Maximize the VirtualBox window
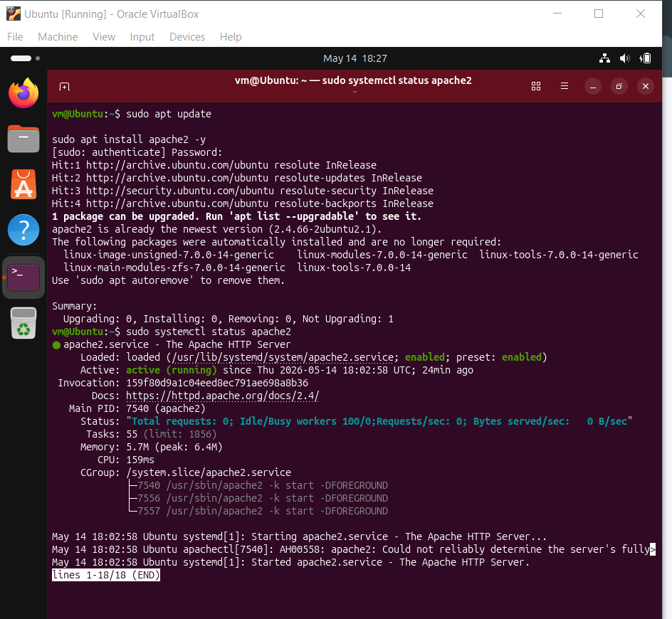The height and width of the screenshot is (619, 672). click(x=599, y=14)
